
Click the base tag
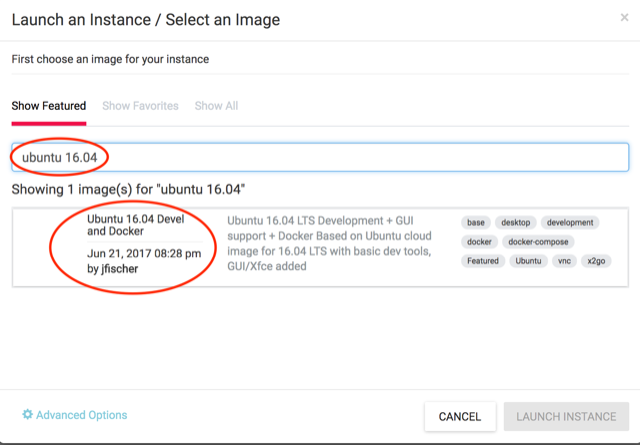click(x=476, y=222)
